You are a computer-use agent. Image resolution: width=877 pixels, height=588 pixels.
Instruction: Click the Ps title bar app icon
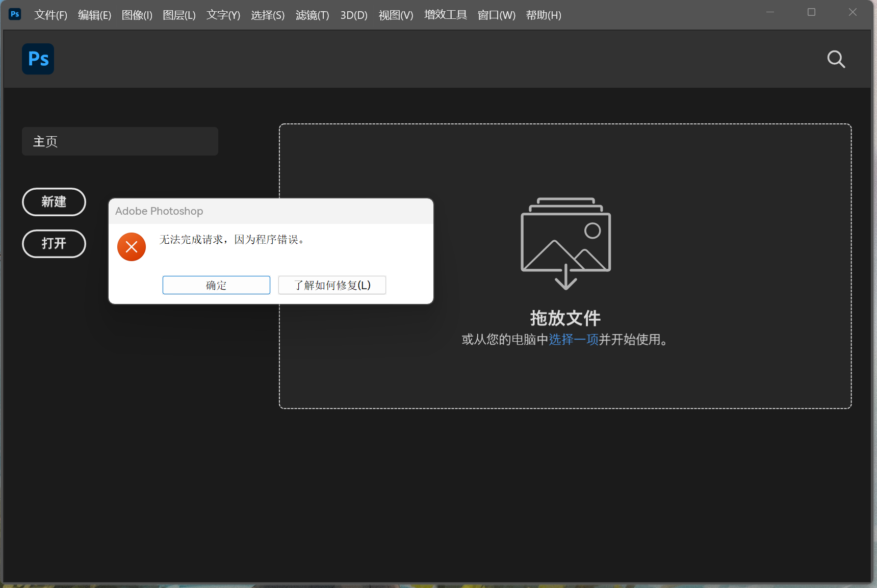coord(15,14)
